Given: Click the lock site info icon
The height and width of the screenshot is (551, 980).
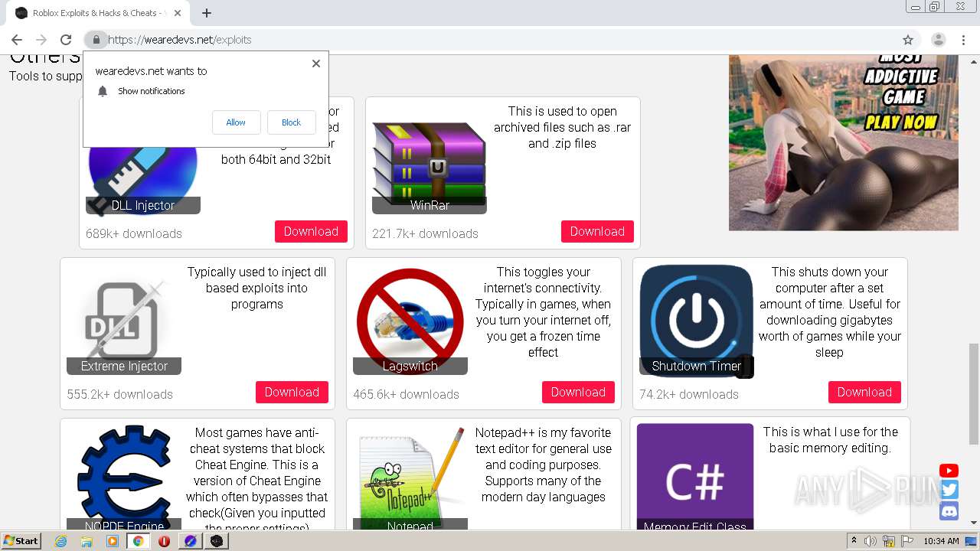Looking at the screenshot, I should [x=96, y=40].
